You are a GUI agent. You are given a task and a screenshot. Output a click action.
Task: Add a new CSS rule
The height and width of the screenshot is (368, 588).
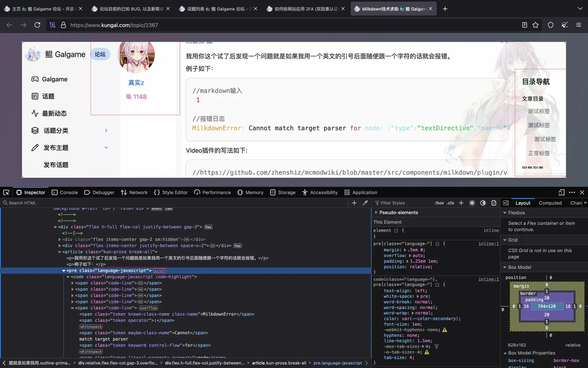click(461, 203)
